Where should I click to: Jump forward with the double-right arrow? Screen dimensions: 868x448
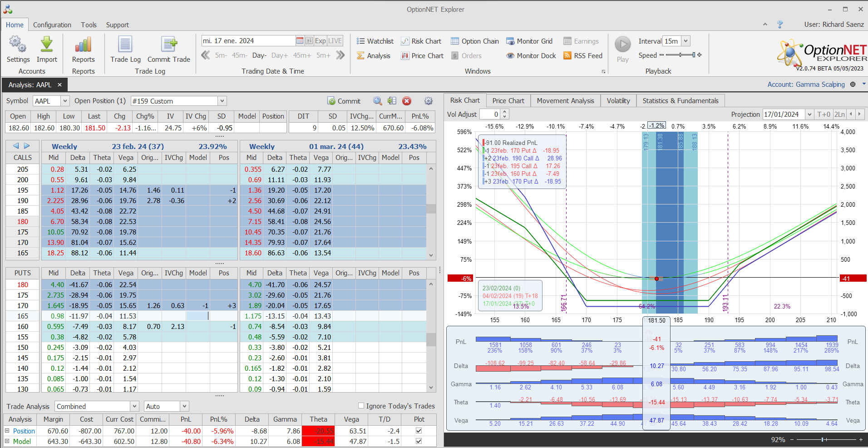coord(340,55)
